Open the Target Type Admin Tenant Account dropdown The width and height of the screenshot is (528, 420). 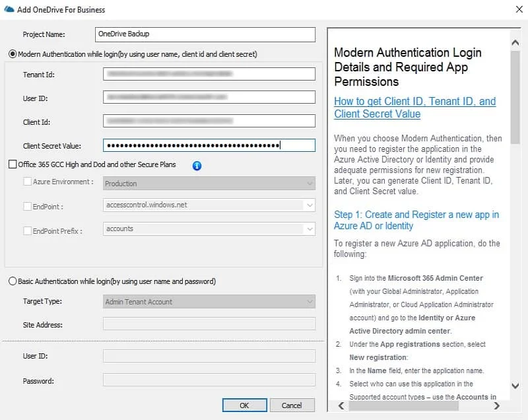(209, 301)
